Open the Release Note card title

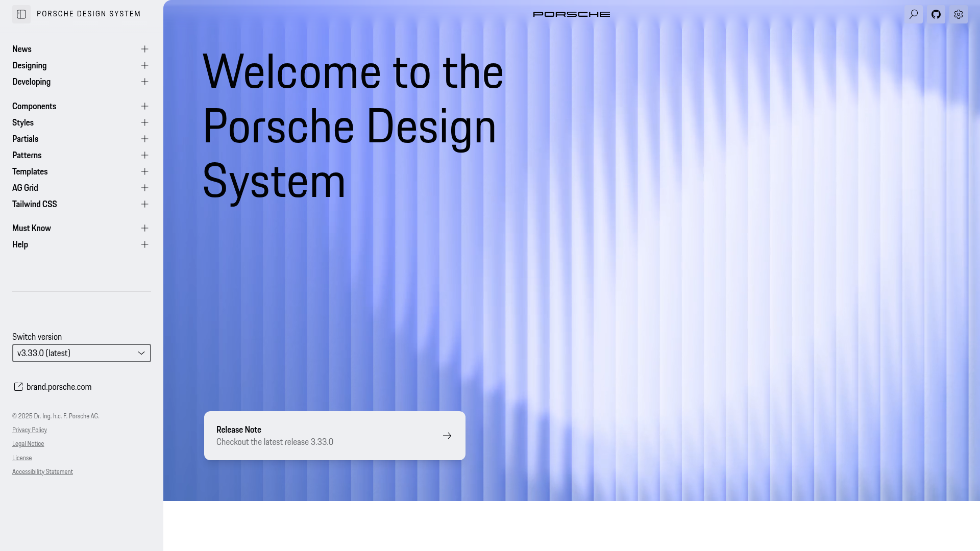(239, 430)
